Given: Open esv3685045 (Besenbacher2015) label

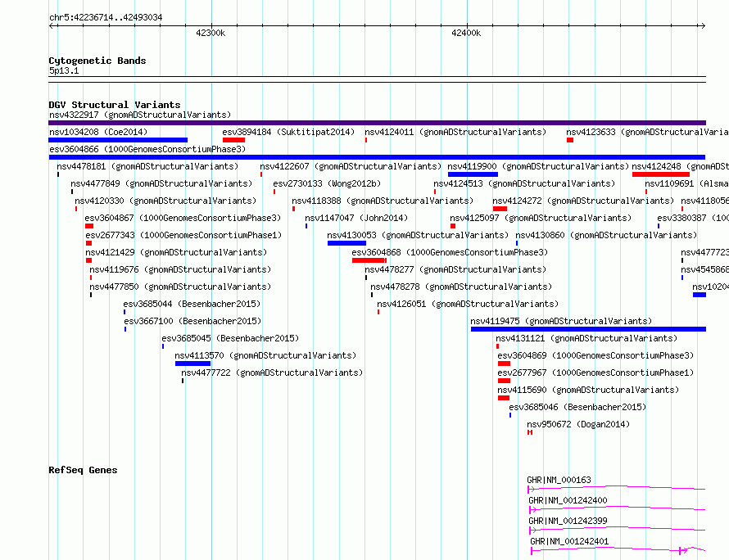Looking at the screenshot, I should [230, 338].
